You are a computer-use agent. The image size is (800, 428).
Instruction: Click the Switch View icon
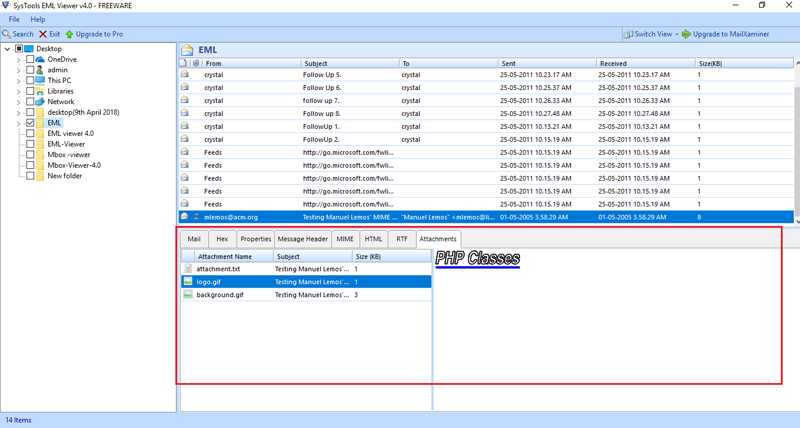[x=628, y=34]
